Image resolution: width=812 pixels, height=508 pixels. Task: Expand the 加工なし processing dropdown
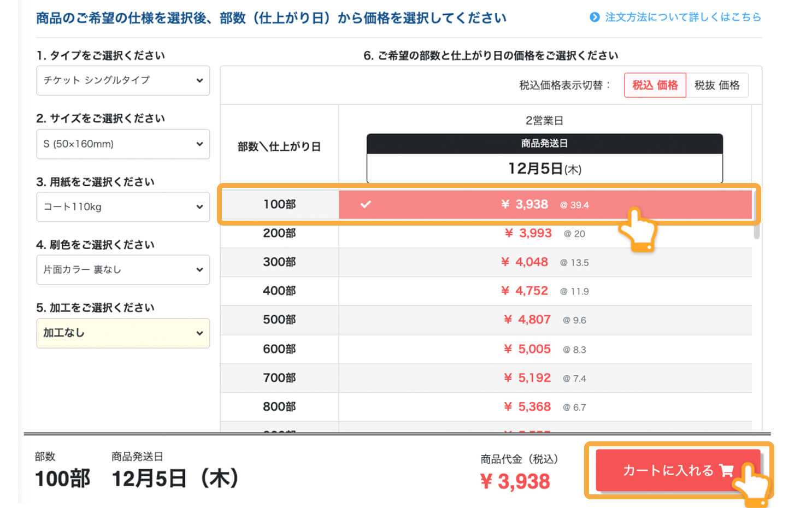tap(123, 333)
